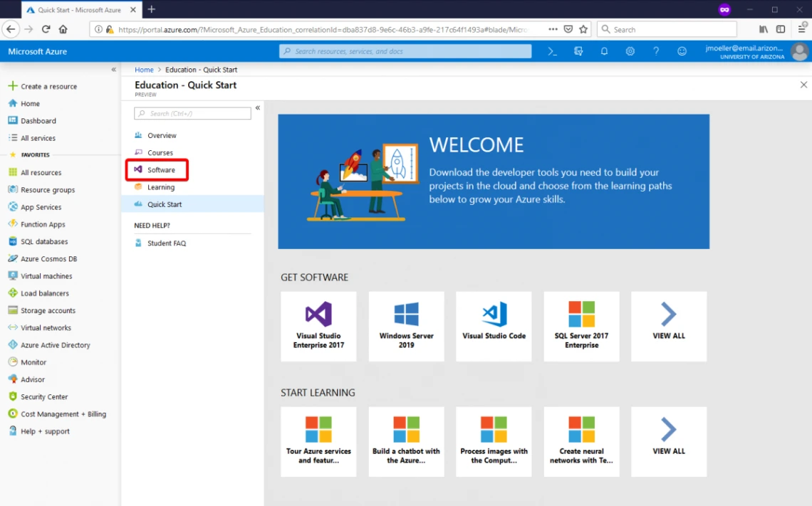Open SQL Server 2017 Enterprise tile
This screenshot has height=506, width=812.
(581, 326)
